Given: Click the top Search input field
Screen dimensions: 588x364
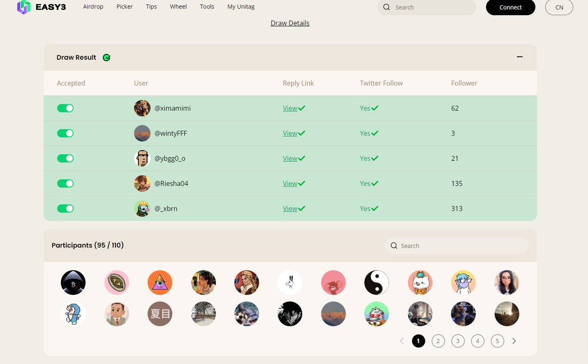Looking at the screenshot, I should point(427,7).
